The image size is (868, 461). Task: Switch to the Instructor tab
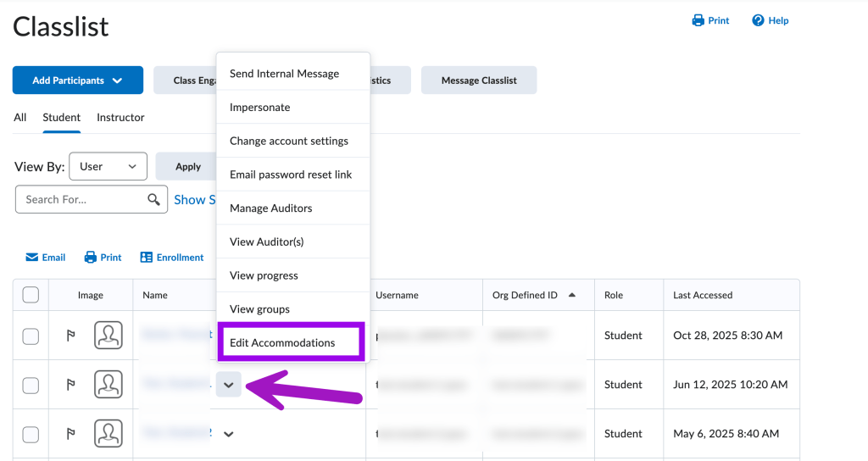click(120, 118)
